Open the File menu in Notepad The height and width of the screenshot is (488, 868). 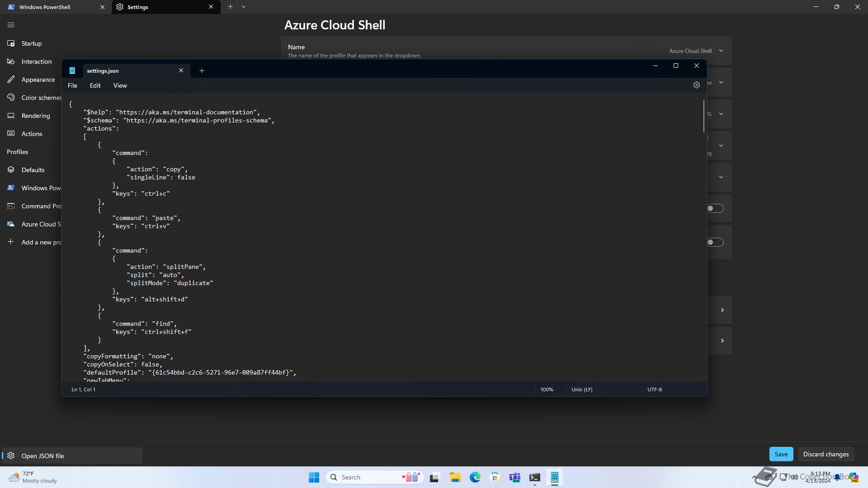coord(72,85)
